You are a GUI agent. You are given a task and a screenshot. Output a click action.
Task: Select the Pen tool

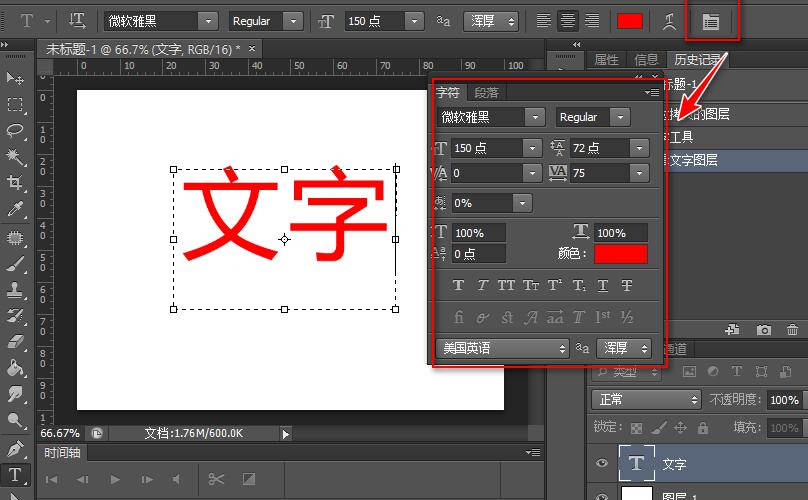[x=15, y=448]
